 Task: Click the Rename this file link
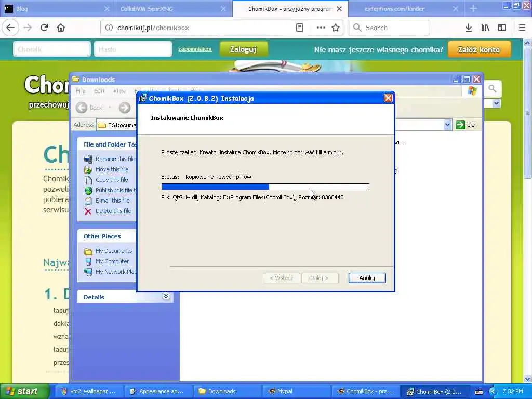coord(115,159)
